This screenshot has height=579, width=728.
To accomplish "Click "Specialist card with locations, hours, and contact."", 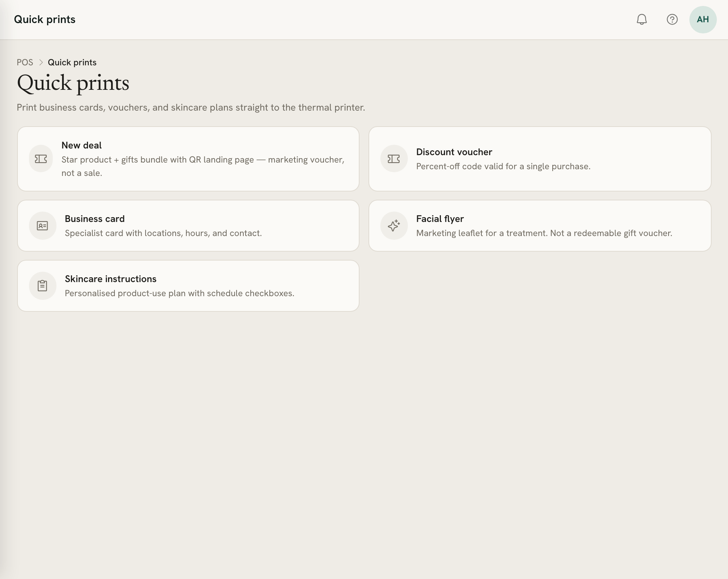I will [x=163, y=233].
